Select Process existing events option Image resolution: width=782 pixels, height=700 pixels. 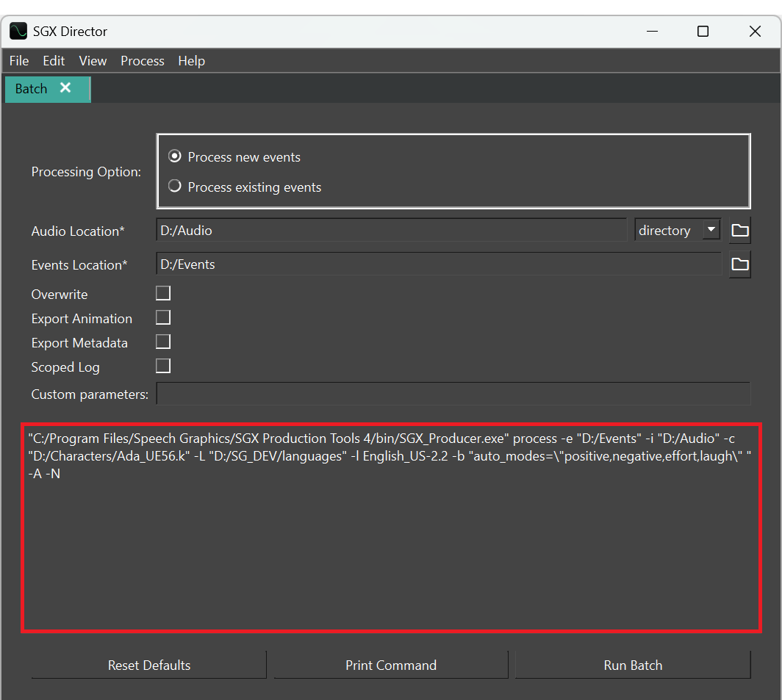(175, 187)
